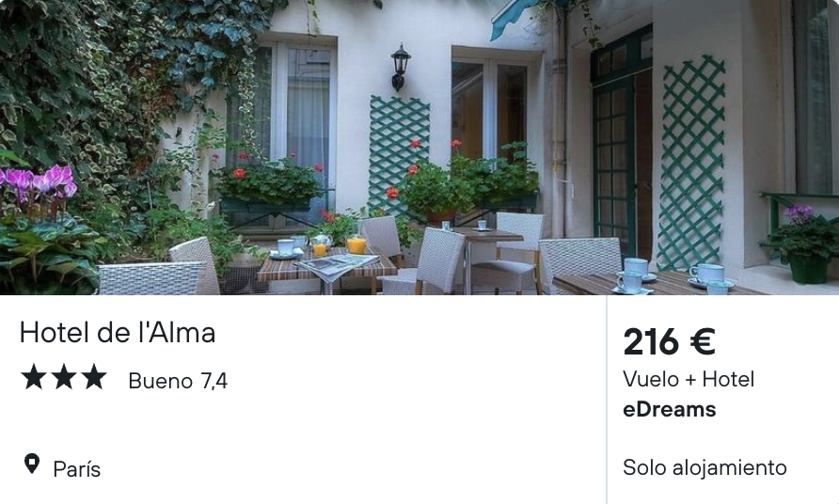Click the newspaper on the patio table
839x504 pixels.
click(x=335, y=265)
